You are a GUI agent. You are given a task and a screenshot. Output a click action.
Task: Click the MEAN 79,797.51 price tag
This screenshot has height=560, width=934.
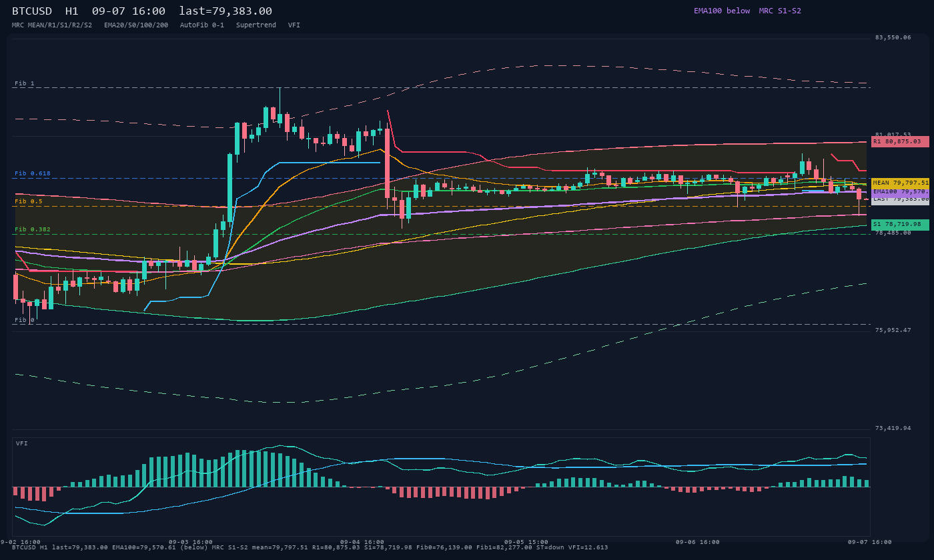900,183
